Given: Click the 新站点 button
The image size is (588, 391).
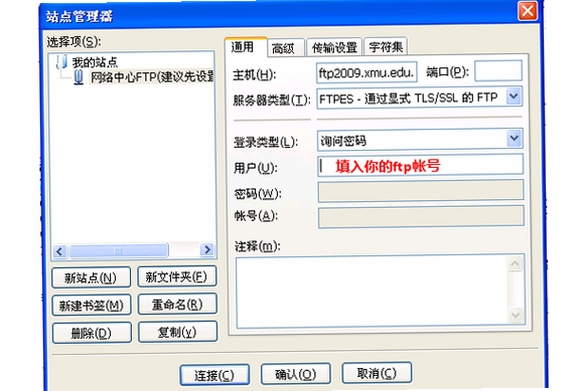Looking at the screenshot, I should tap(91, 277).
